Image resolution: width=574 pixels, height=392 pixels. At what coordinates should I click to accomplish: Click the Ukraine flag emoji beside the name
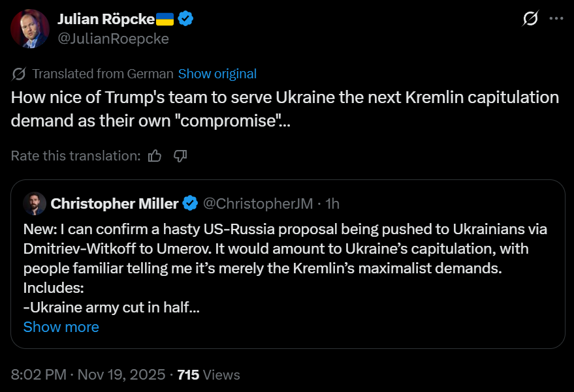pyautogui.click(x=165, y=19)
